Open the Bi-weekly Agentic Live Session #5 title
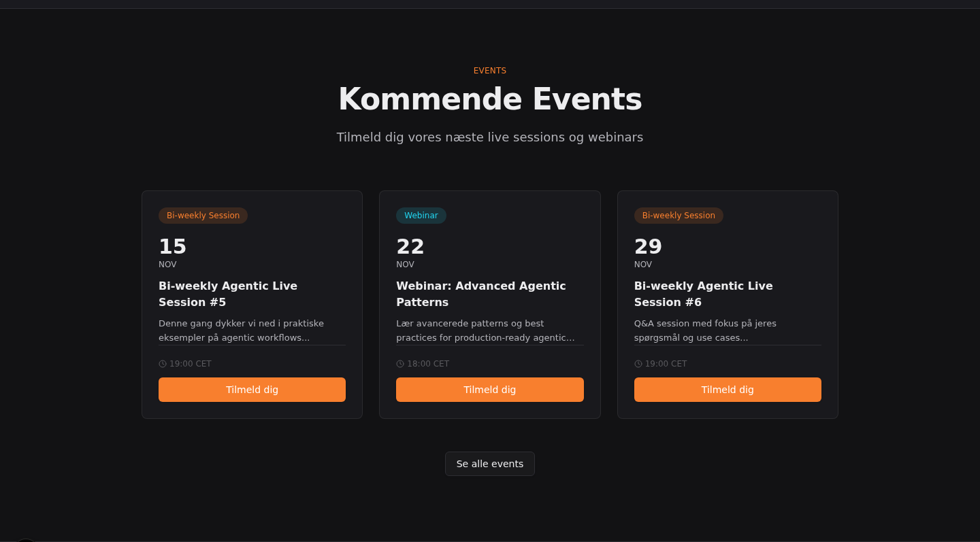Image resolution: width=980 pixels, height=542 pixels. pos(227,294)
